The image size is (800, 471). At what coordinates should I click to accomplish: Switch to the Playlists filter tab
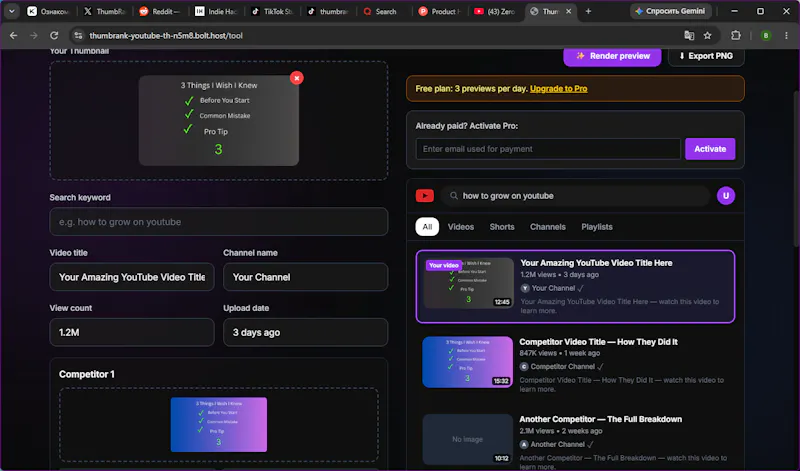596,227
